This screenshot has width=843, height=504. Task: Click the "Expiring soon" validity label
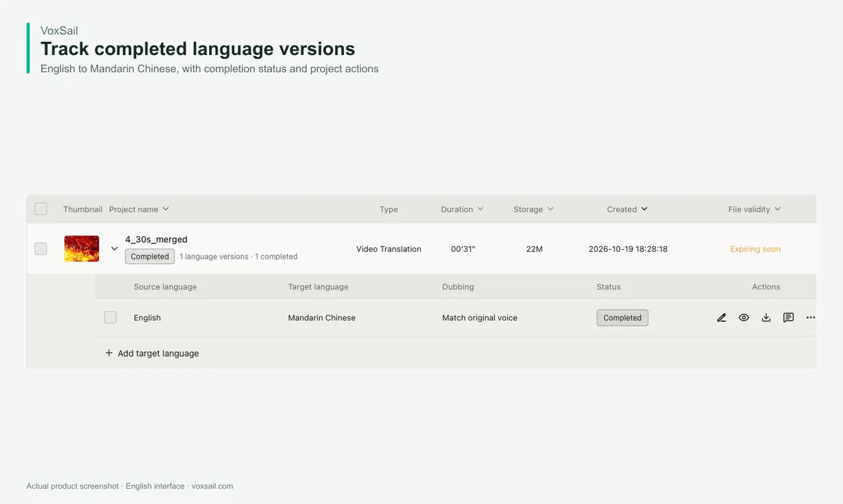755,249
